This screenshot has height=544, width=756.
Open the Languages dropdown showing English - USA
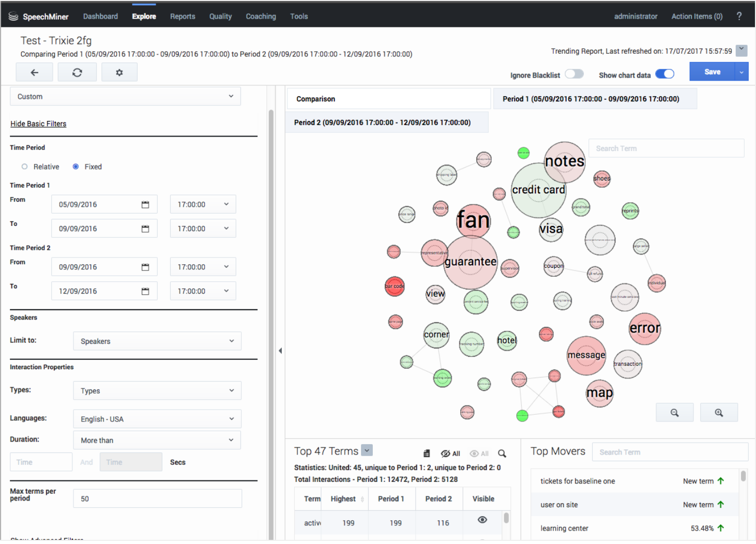coord(157,419)
